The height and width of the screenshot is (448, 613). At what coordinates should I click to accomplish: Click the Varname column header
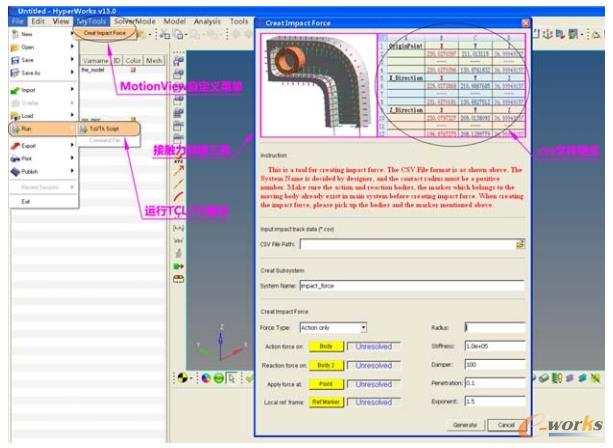95,61
